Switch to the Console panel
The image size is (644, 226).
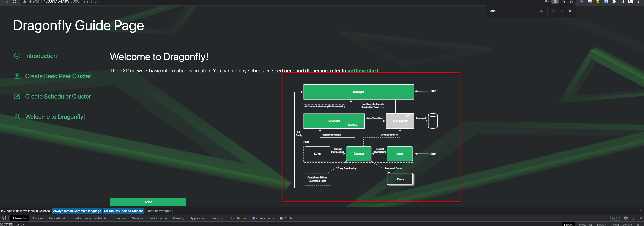coord(37,218)
